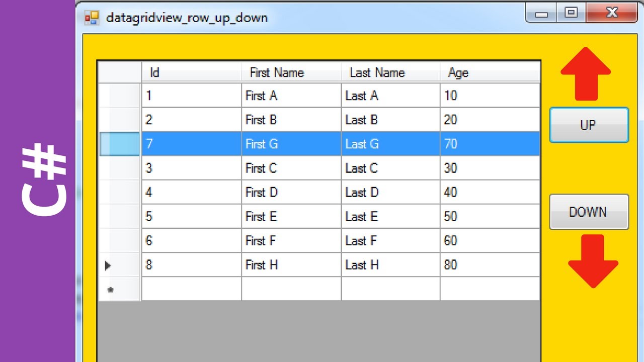Select Age cell "20"
Viewport: 644px width, 362px height.
click(490, 120)
